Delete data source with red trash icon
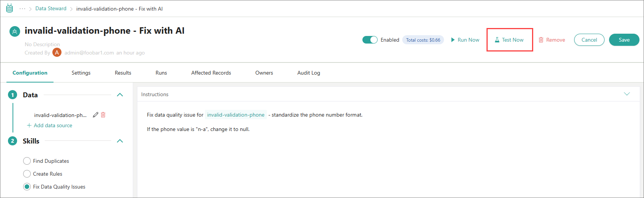 (x=103, y=115)
